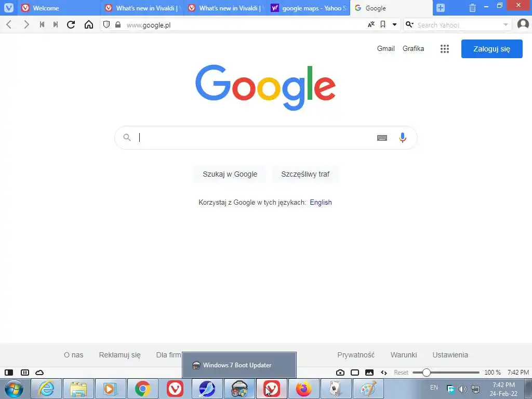Toggle images and animations icon
Viewport: 532px width, 399px height.
point(369,372)
